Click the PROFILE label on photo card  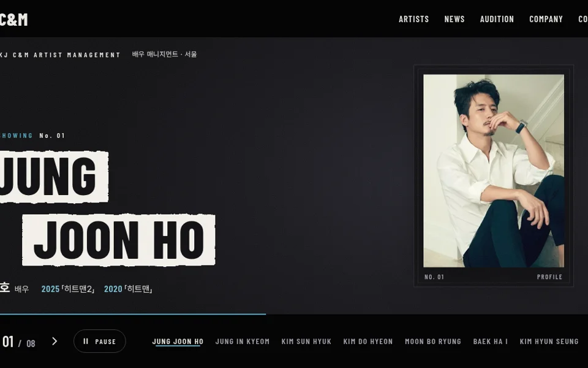(550, 277)
